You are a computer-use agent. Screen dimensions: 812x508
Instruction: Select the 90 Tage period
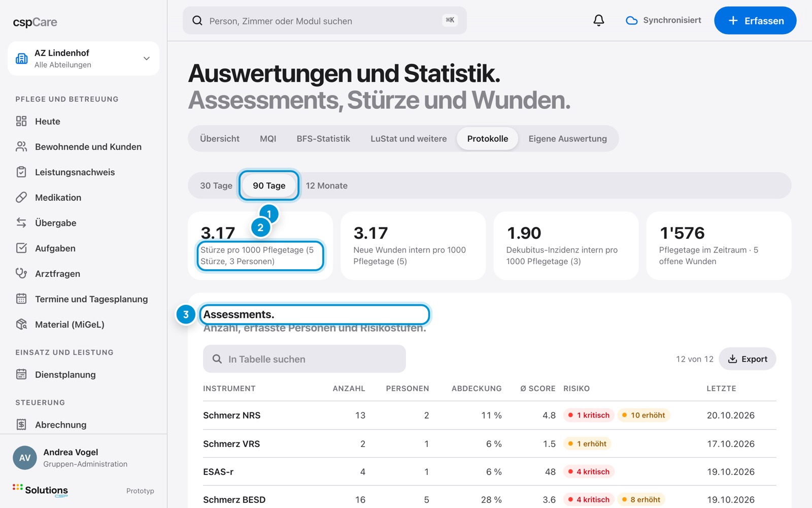pos(269,185)
